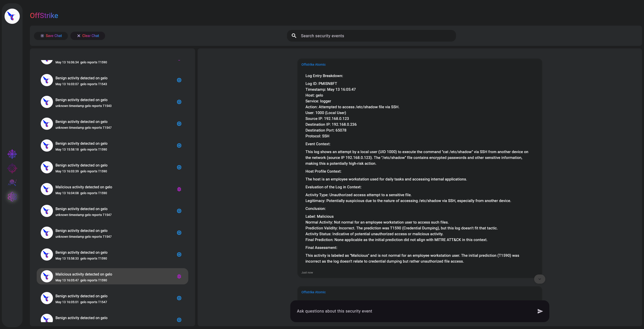Click the OffStrike title text

(x=44, y=16)
